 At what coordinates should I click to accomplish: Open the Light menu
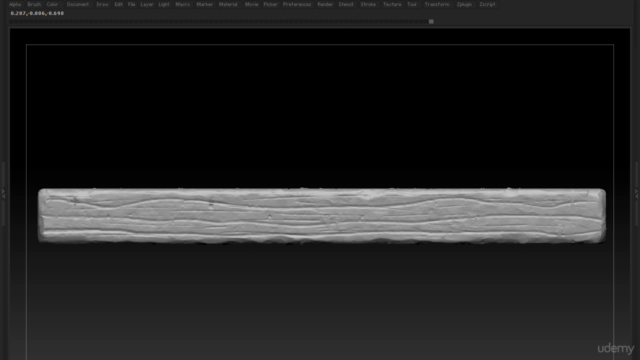point(164,4)
